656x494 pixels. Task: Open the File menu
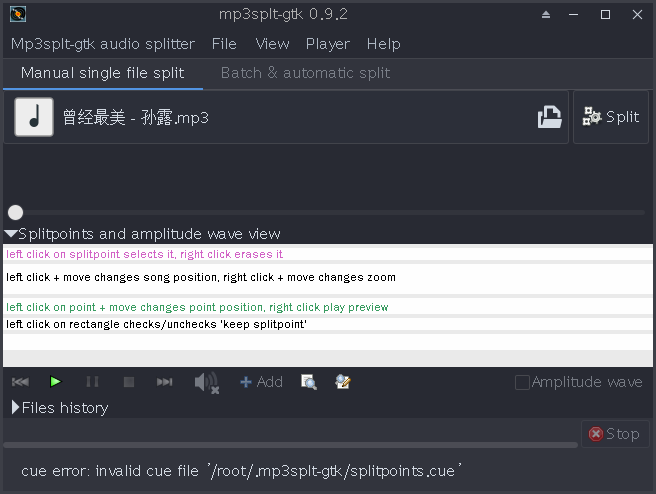(224, 44)
